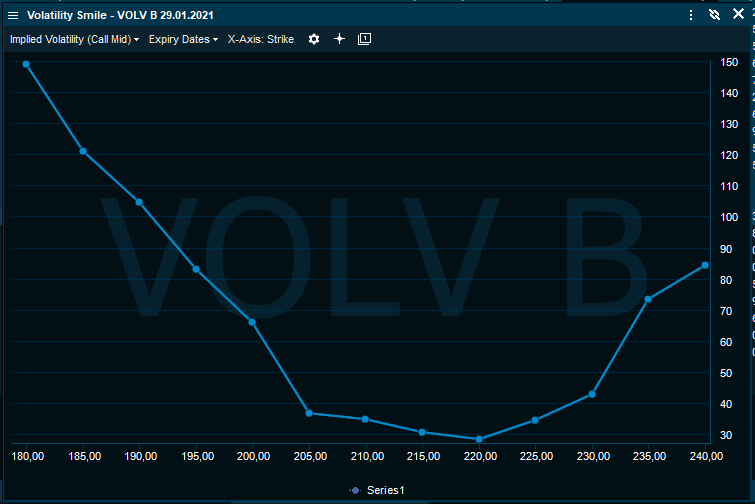Click the 100 label on the y-axis
The image size is (755, 504).
click(730, 217)
